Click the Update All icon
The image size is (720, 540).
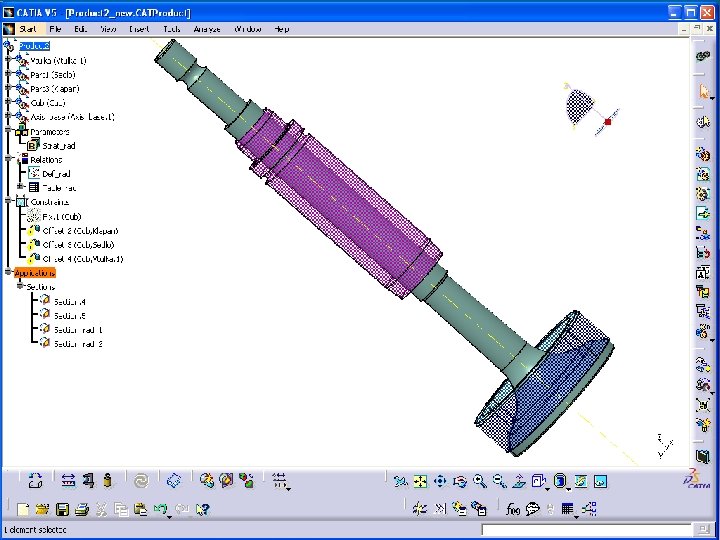(141, 481)
